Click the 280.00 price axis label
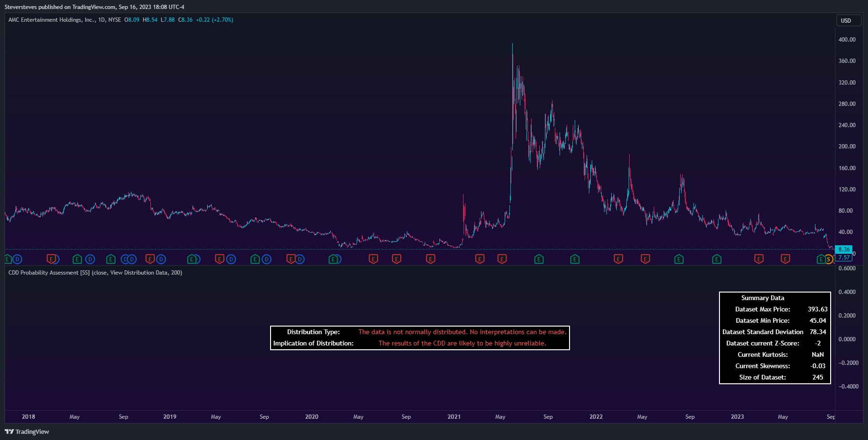Image resolution: width=868 pixels, height=440 pixels. 847,104
